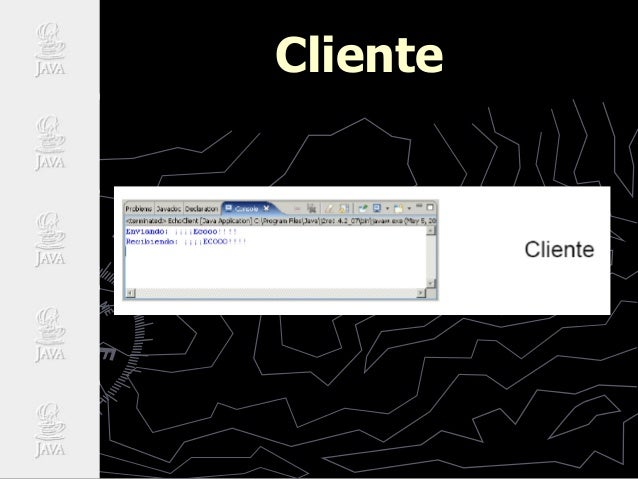
Task: Minimize the Console view panel
Action: point(419,206)
